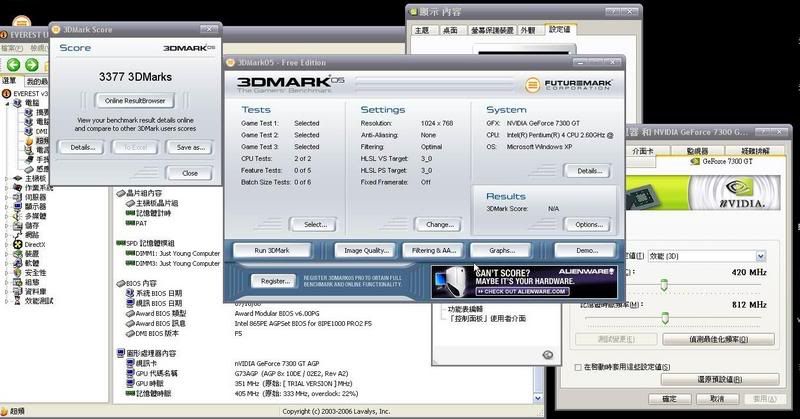This screenshot has height=419, width=800.
Task: Click Close in 3DMark Score dialog
Action: 189,174
